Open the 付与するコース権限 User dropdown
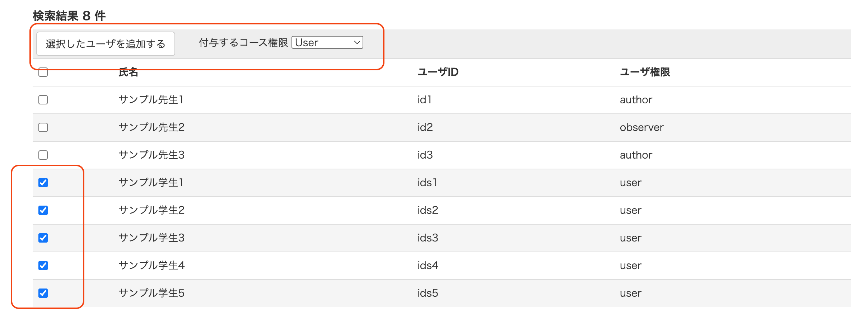Image resolution: width=868 pixels, height=333 pixels. 327,42
